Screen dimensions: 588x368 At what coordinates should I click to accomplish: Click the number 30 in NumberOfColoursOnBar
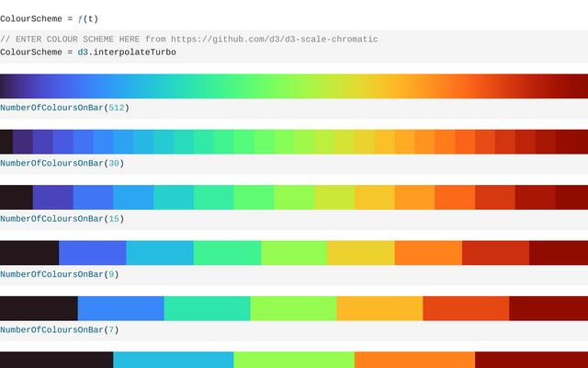coord(114,164)
